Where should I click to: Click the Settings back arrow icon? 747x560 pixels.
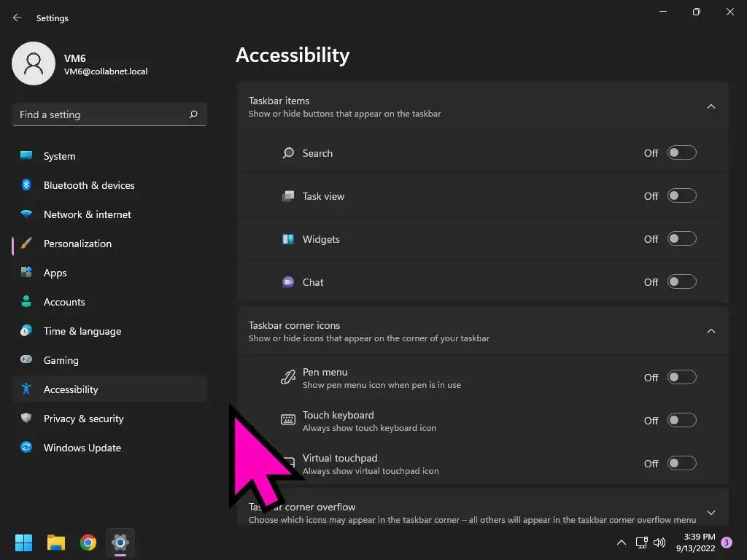(x=18, y=17)
